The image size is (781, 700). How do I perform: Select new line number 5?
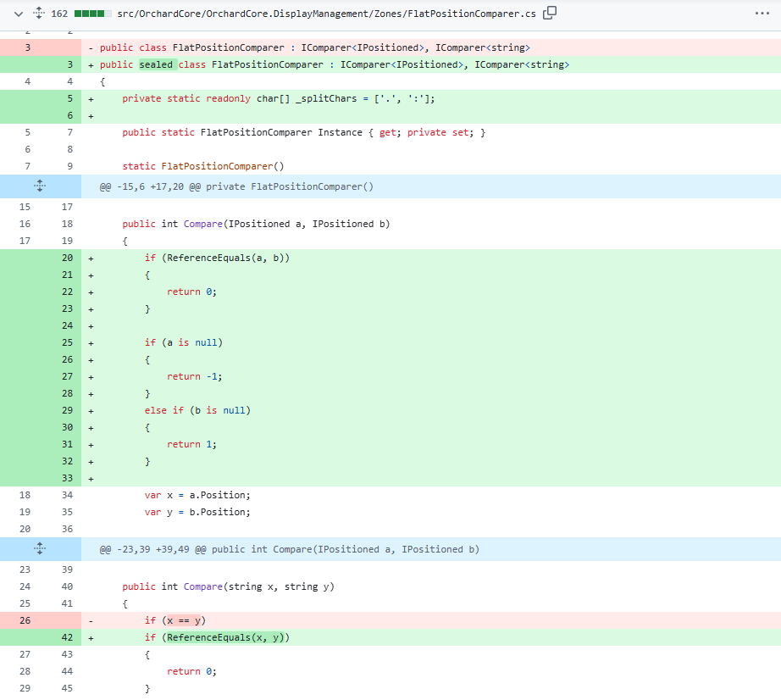[x=69, y=98]
